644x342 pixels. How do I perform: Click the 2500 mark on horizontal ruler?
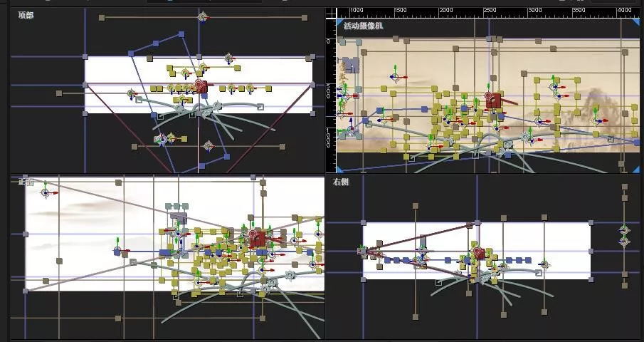(490, 10)
